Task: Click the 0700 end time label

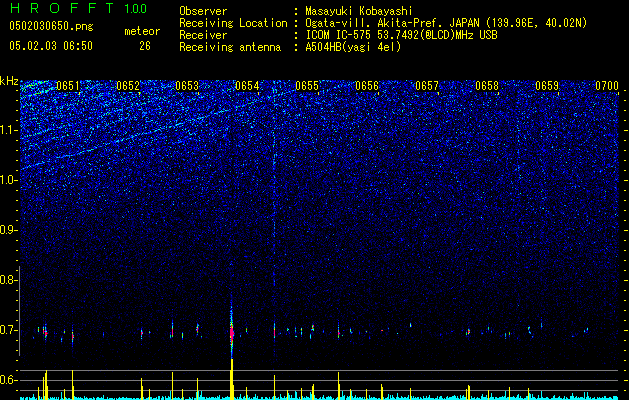Action: click(607, 86)
